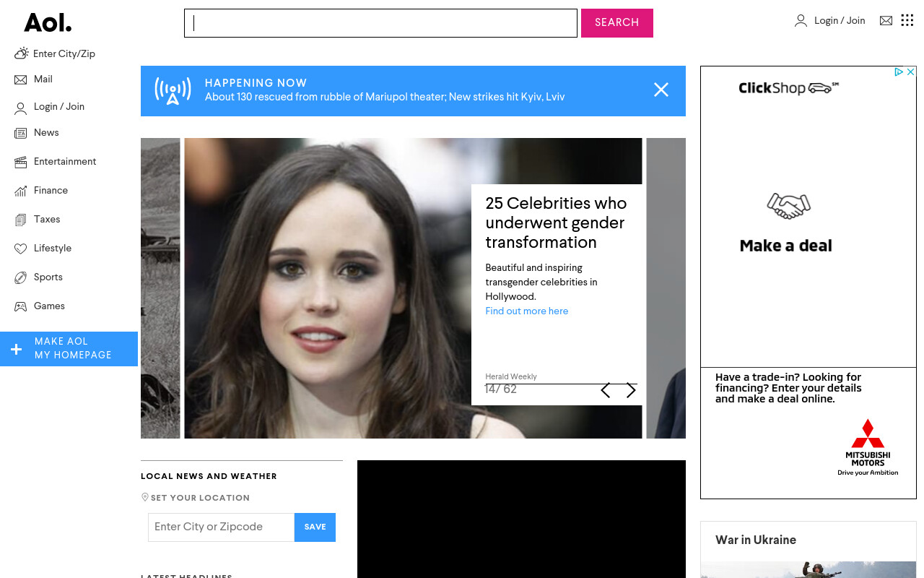924x578 pixels.
Task: Click the plus icon on Make AOL My Homepage
Action: click(17, 349)
